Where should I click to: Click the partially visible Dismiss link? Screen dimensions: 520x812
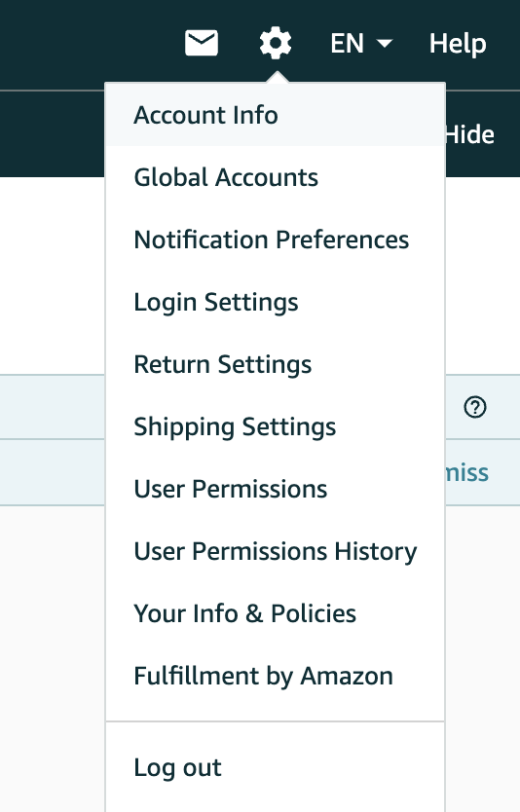pos(467,473)
